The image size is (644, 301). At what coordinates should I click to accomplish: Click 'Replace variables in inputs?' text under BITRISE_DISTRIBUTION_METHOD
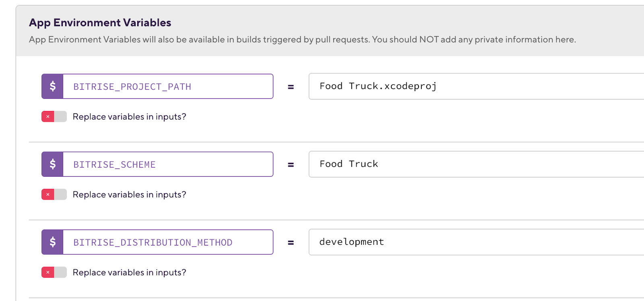[x=130, y=272]
